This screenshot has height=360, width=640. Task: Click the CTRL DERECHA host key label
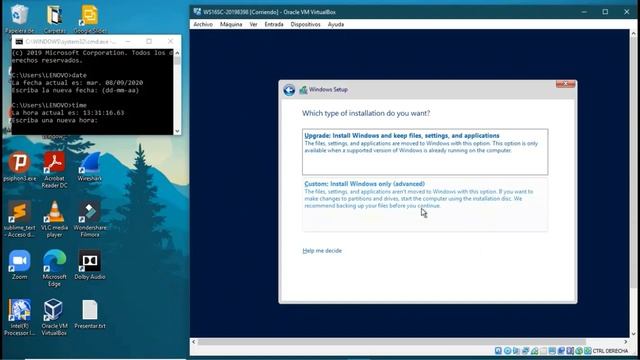pyautogui.click(x=610, y=351)
